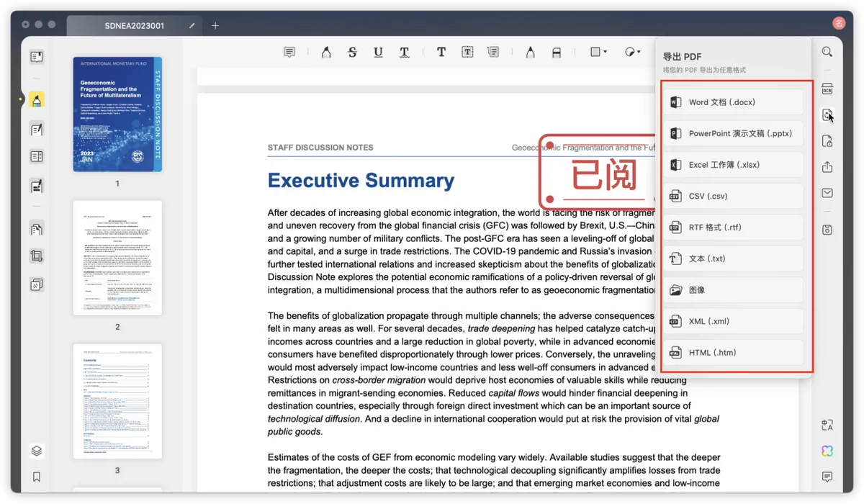
Task: Select the Highlighter annotation tool
Action: pos(326,53)
